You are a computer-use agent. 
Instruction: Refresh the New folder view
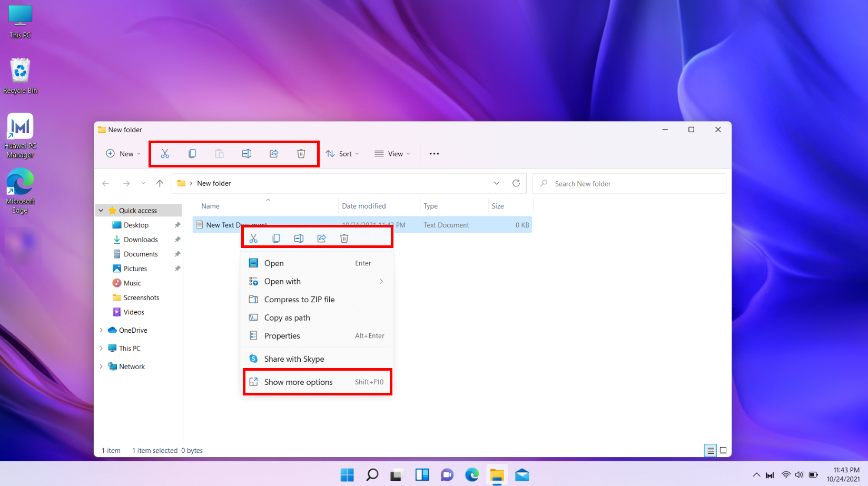[516, 183]
